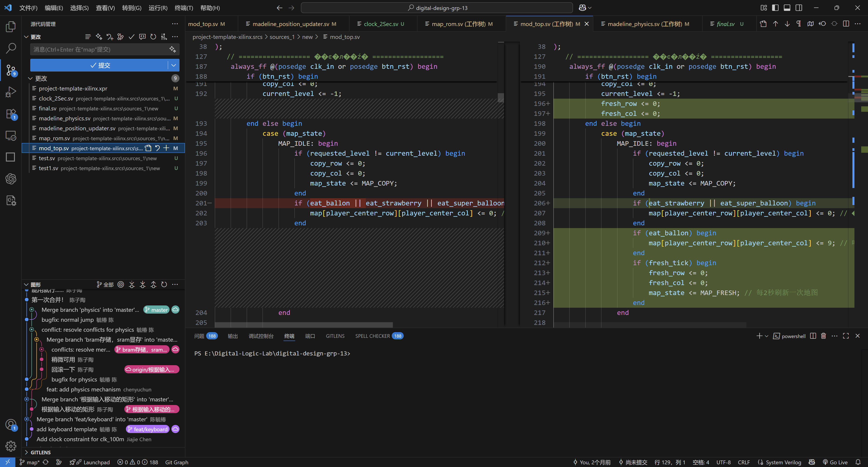
Task: Click Go Live in the status bar
Action: 835,462
